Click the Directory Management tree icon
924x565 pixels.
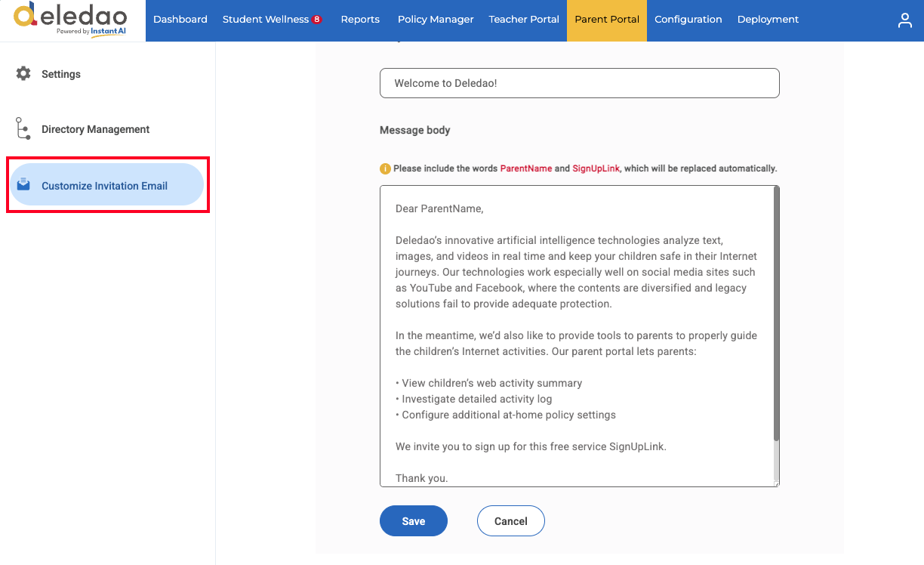pyautogui.click(x=23, y=128)
